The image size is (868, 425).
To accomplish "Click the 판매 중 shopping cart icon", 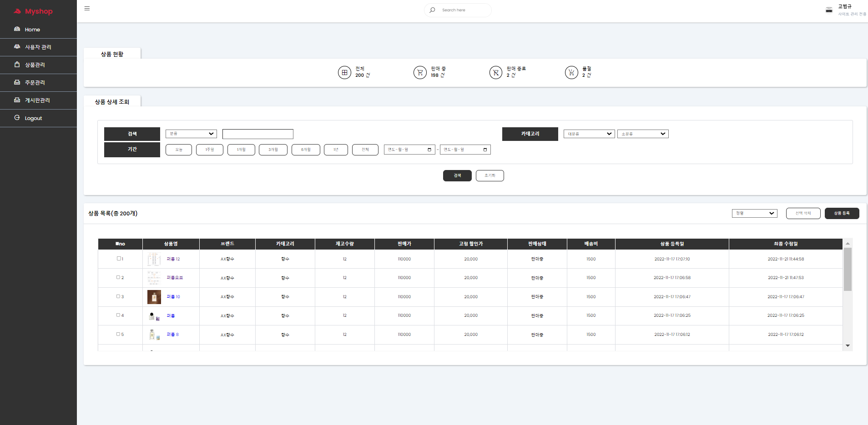I will pyautogui.click(x=420, y=72).
